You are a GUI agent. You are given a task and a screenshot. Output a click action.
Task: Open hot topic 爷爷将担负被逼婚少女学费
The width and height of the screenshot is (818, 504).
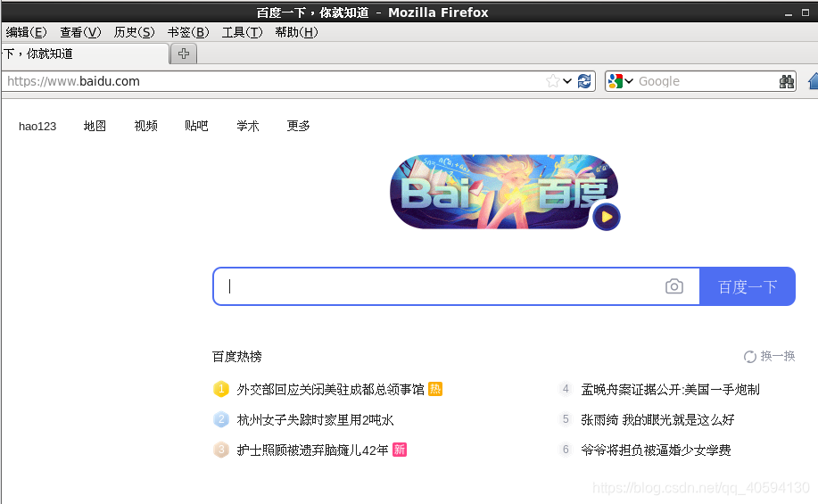point(656,450)
